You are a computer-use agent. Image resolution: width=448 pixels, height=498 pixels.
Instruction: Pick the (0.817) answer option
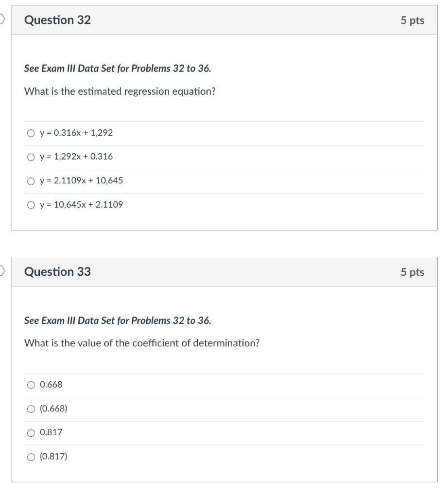[31, 457]
